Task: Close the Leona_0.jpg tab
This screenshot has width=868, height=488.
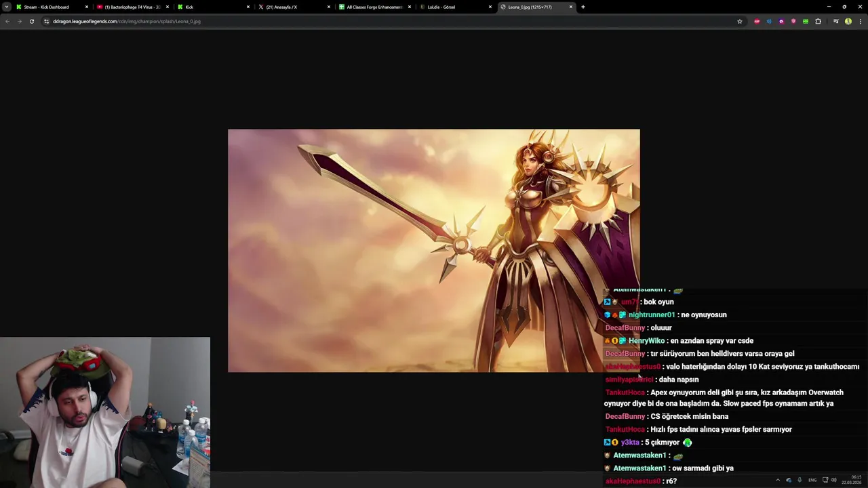Action: click(x=571, y=7)
